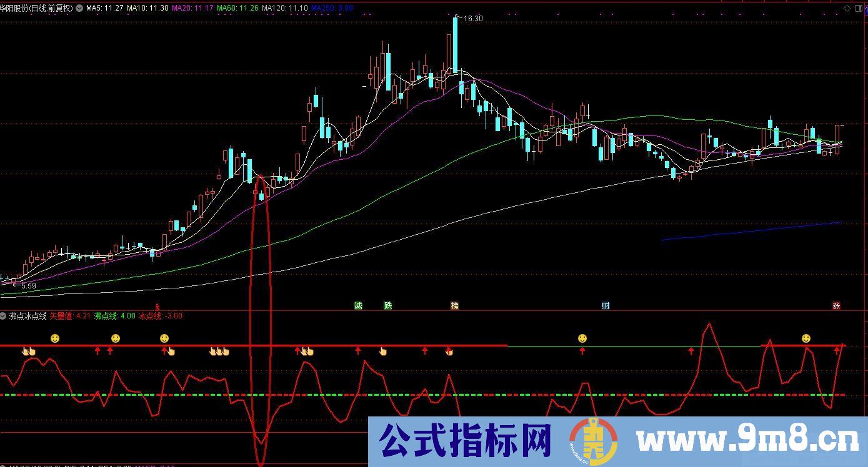Click the green 减 event marker
This screenshot has height=467, width=868.
(x=358, y=306)
